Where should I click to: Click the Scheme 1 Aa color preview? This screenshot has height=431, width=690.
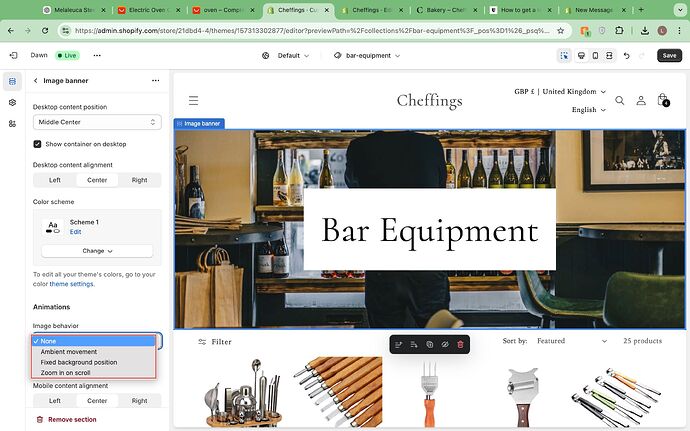pyautogui.click(x=53, y=227)
